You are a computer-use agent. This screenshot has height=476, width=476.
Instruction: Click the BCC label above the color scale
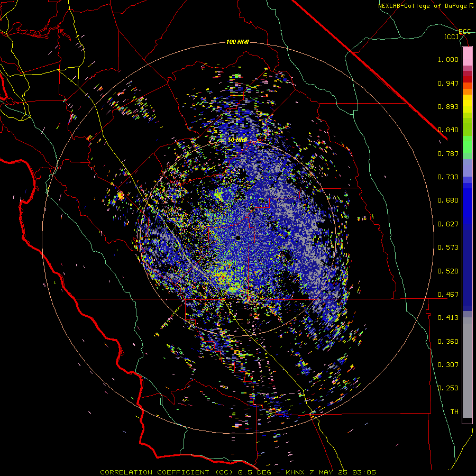pyautogui.click(x=464, y=32)
